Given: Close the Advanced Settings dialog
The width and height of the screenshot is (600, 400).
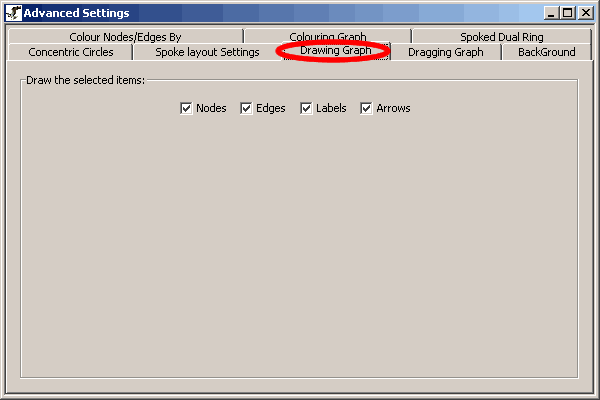Looking at the screenshot, I should pos(584,13).
